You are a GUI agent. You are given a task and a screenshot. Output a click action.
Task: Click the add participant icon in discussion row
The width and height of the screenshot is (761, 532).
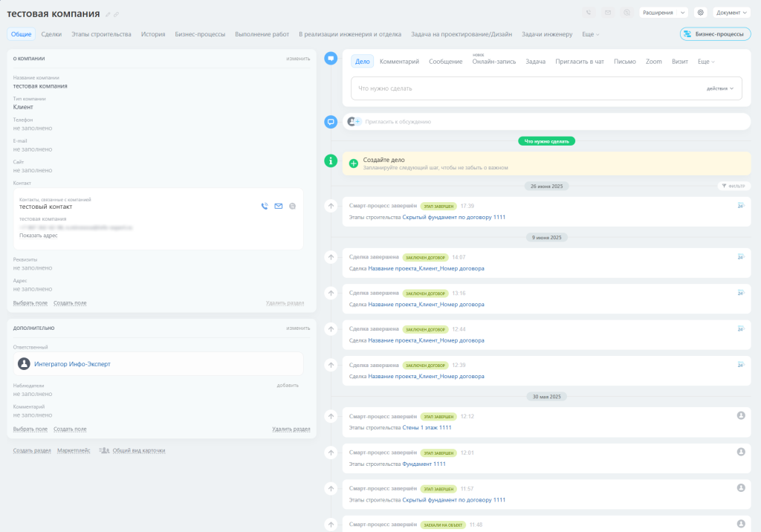[x=354, y=121]
